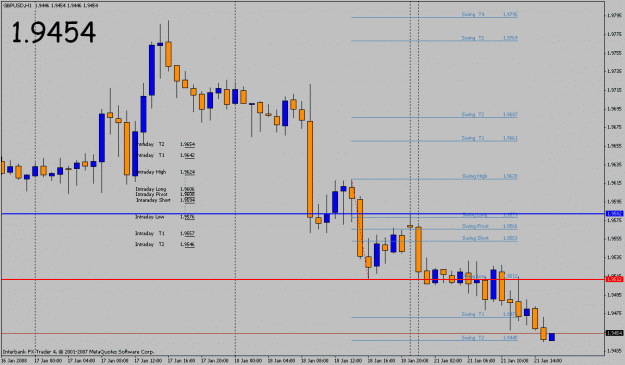Click the 17 Jan 00:00 time label
625x365 pixels.
point(48,361)
